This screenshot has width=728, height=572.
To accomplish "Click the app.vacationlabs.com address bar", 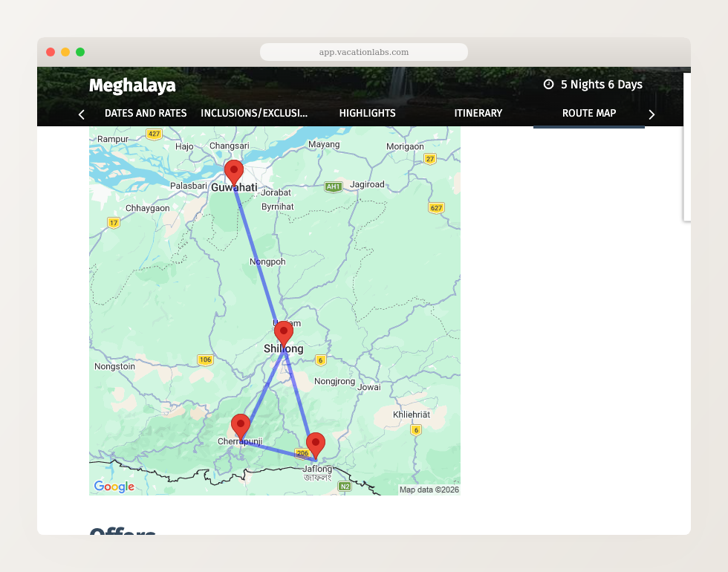I will [364, 52].
